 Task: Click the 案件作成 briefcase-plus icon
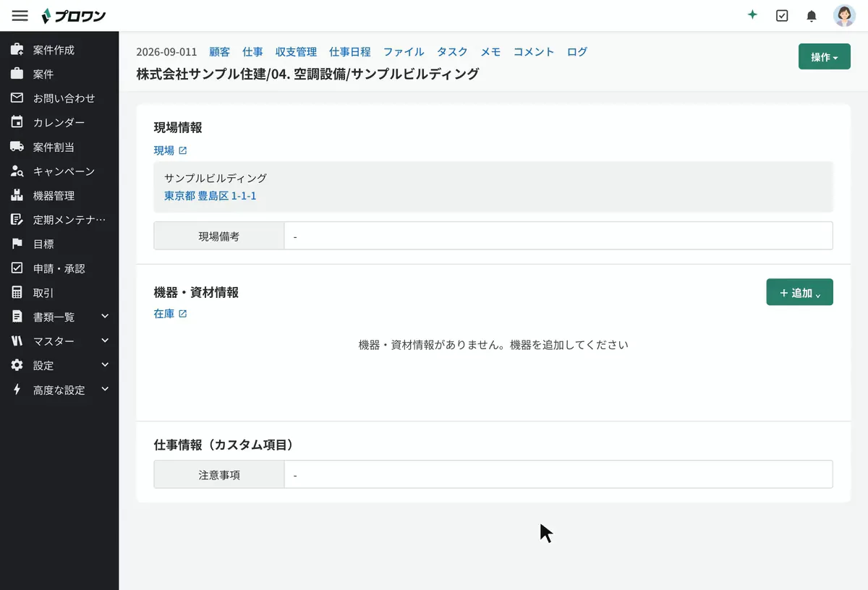point(17,50)
